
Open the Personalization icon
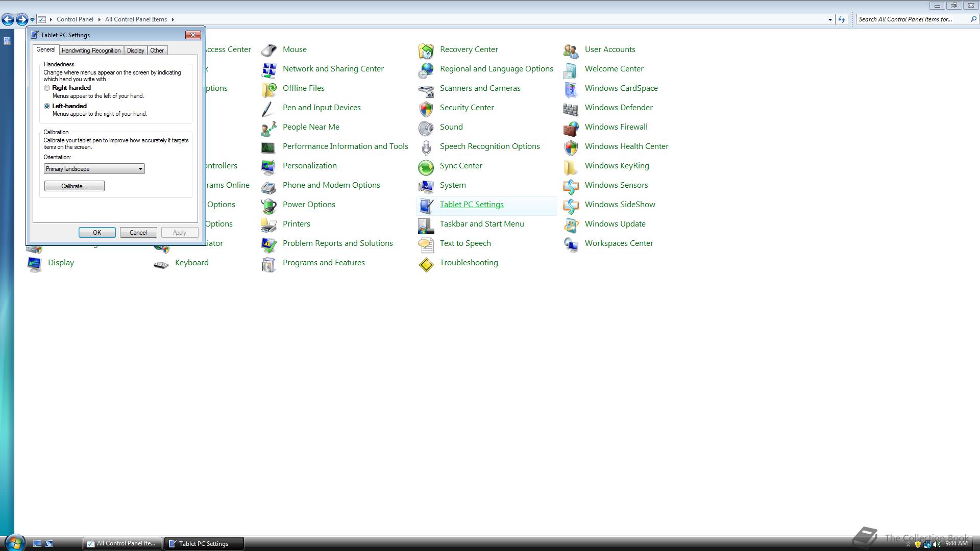pos(269,166)
